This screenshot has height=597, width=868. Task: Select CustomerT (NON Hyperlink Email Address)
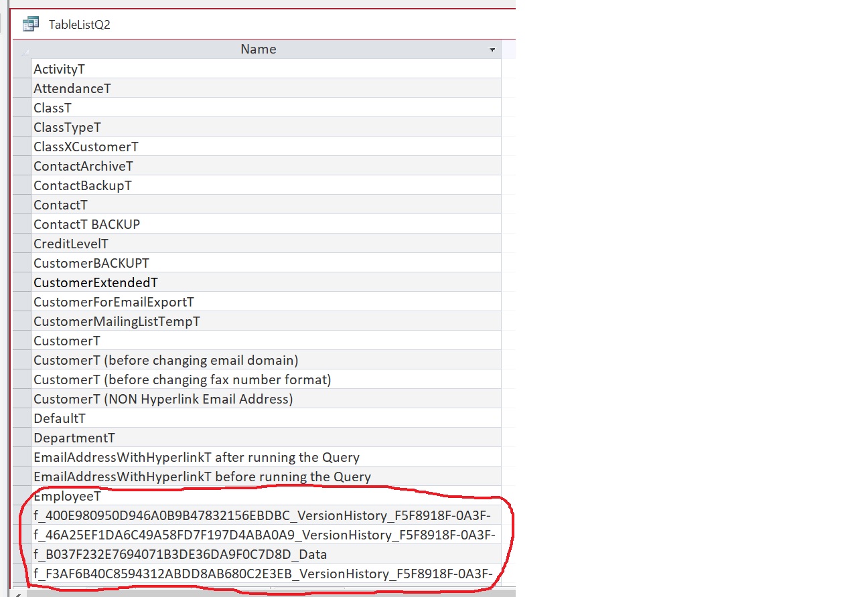coord(163,399)
